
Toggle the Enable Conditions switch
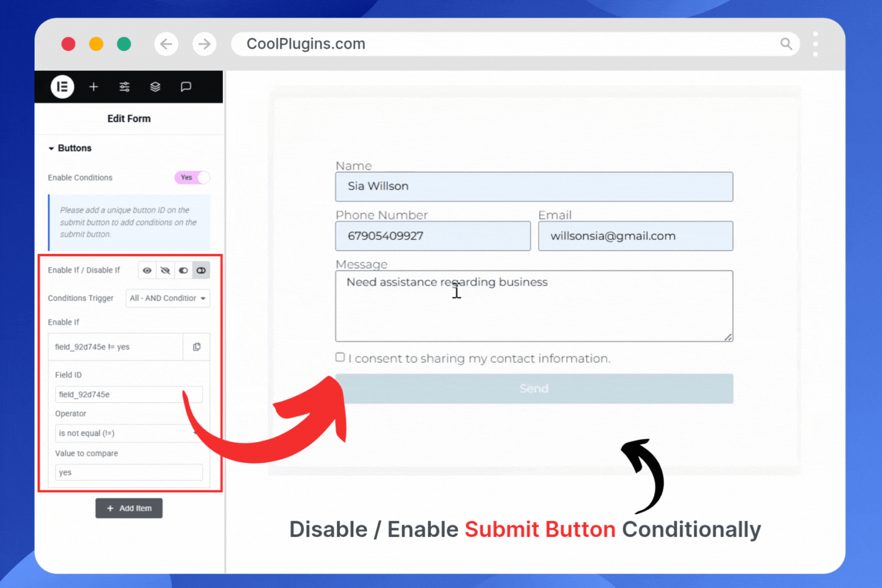pos(192,178)
